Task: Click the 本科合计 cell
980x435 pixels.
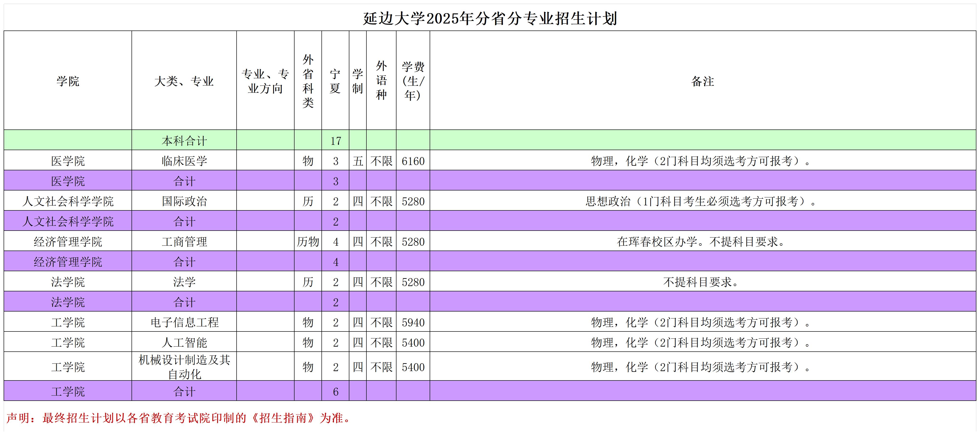Action: point(184,140)
